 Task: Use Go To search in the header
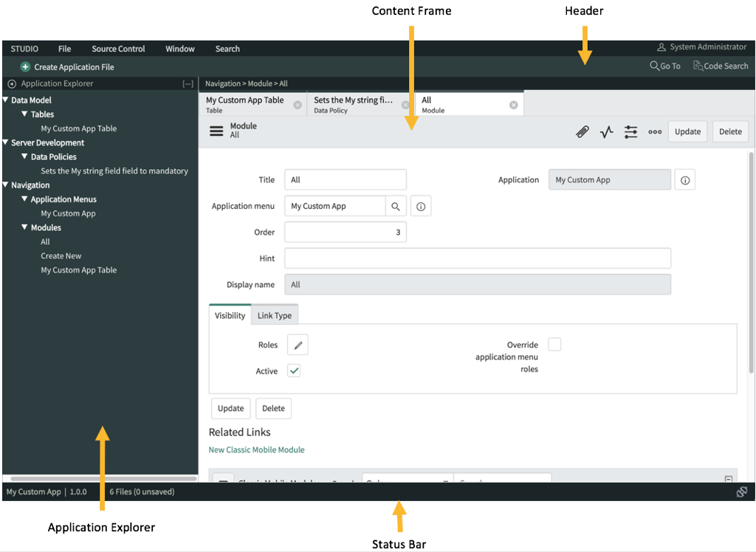point(664,66)
